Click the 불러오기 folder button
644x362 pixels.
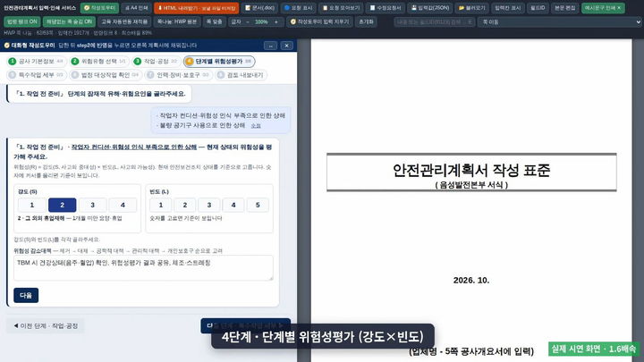coord(472,8)
